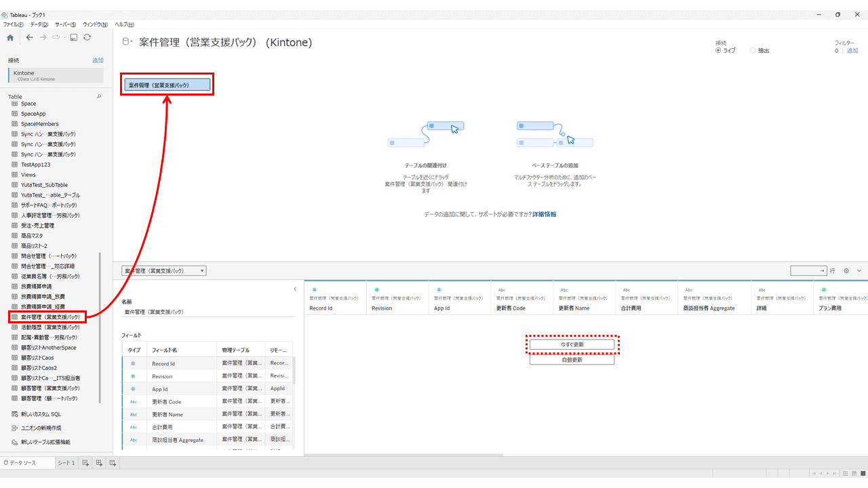Open the redo dropdown arrow in the toolbar
Viewport: 868px width, 488px height.
[65, 37]
